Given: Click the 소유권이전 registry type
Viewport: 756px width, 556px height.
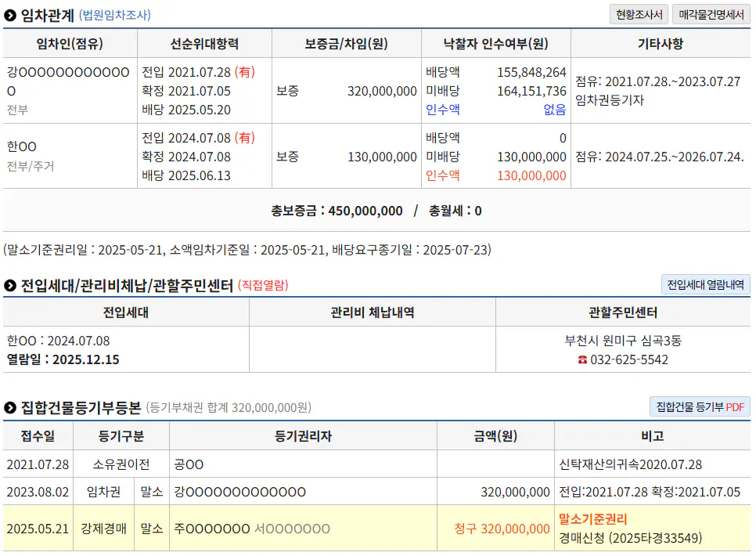Looking at the screenshot, I should point(121,464).
